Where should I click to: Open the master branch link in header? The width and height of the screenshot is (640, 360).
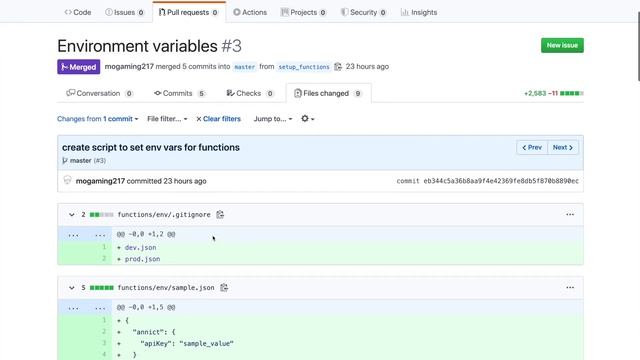244,67
